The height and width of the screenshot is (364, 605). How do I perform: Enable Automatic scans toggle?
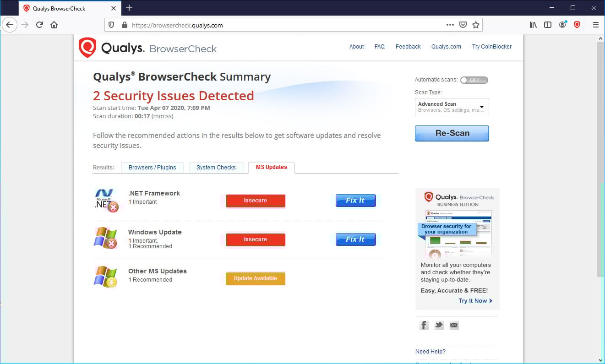(474, 80)
